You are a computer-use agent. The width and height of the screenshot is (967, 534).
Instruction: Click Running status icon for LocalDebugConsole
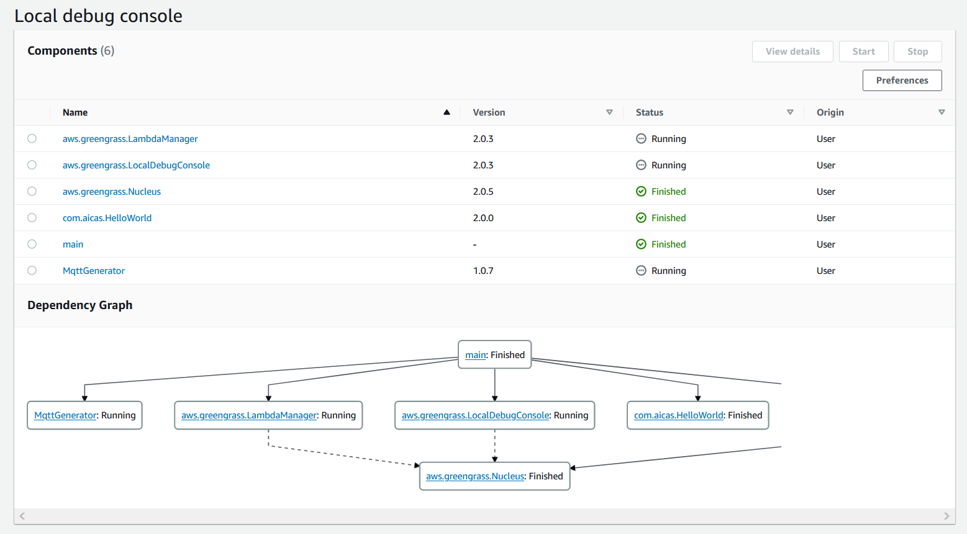[x=641, y=165]
